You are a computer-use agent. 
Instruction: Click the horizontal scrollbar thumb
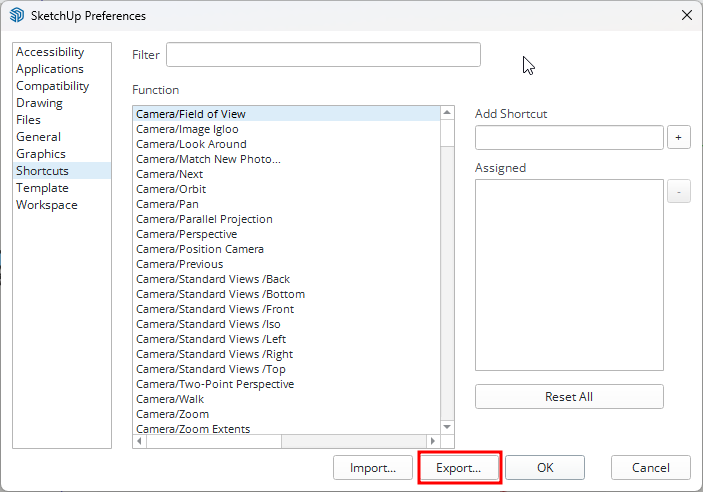coord(214,441)
